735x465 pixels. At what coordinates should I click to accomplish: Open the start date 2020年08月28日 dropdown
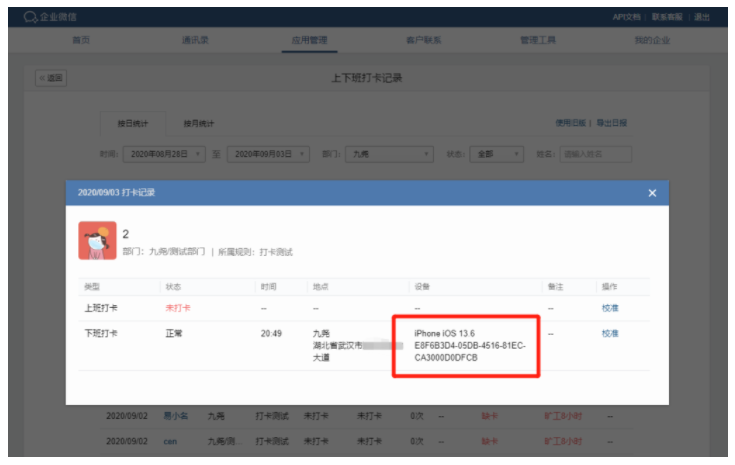coord(164,154)
